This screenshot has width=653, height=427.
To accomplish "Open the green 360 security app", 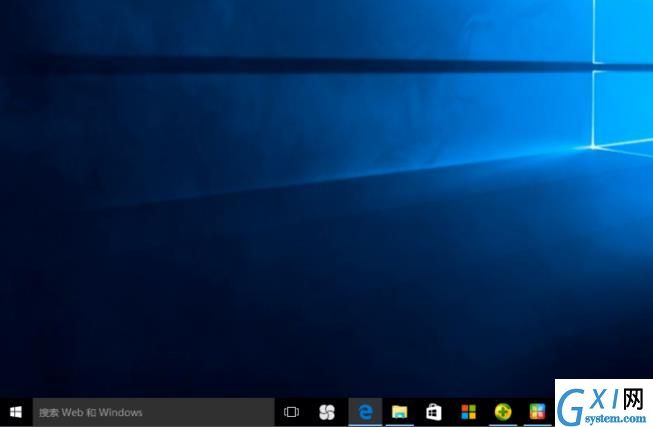I will coord(503,412).
